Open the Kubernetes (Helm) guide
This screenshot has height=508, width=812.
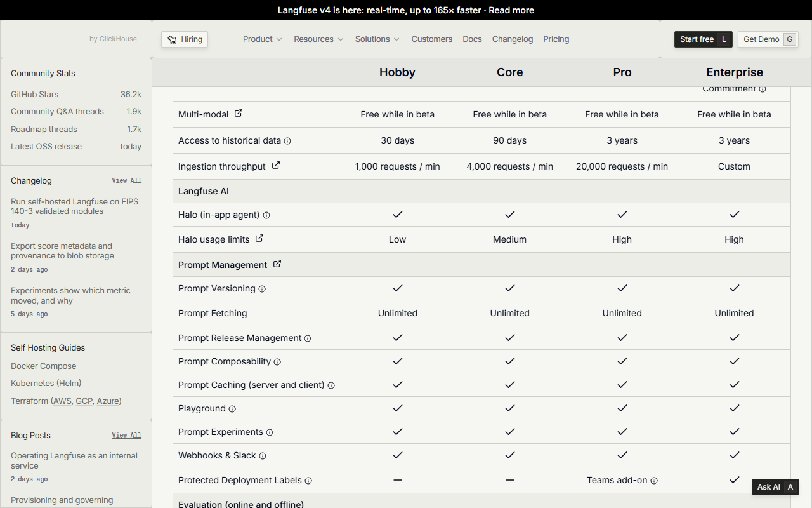click(46, 384)
